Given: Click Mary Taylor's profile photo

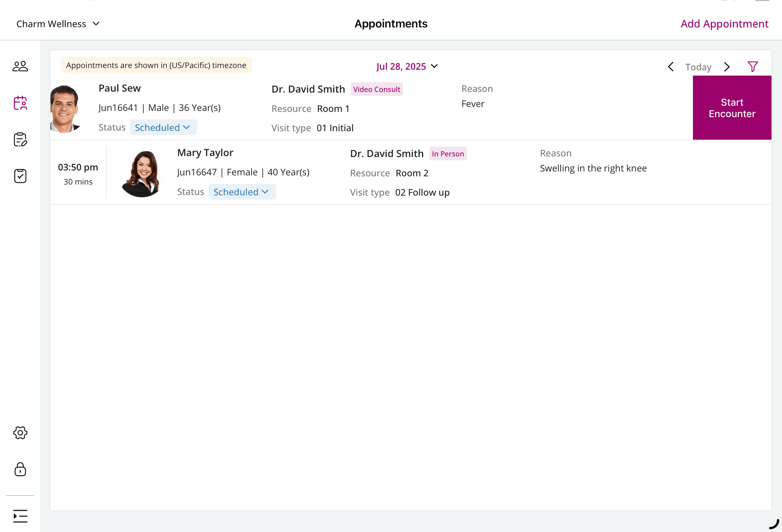Looking at the screenshot, I should [x=143, y=172].
